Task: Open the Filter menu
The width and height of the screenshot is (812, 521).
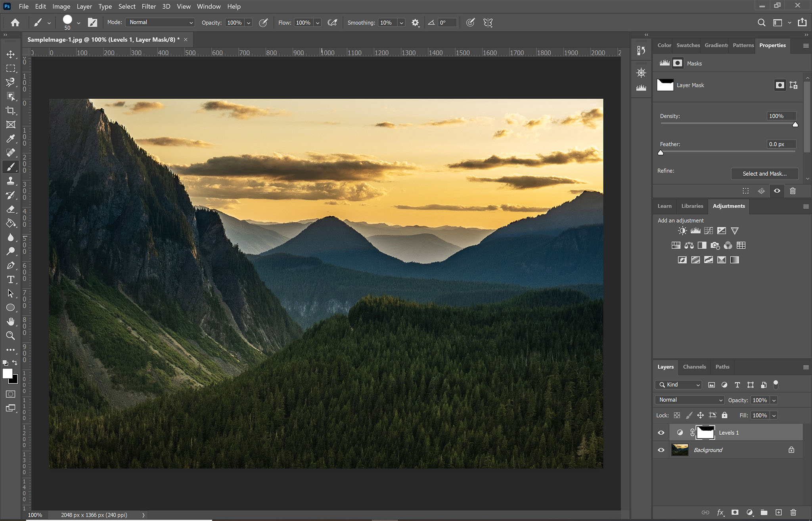Action: (x=149, y=6)
